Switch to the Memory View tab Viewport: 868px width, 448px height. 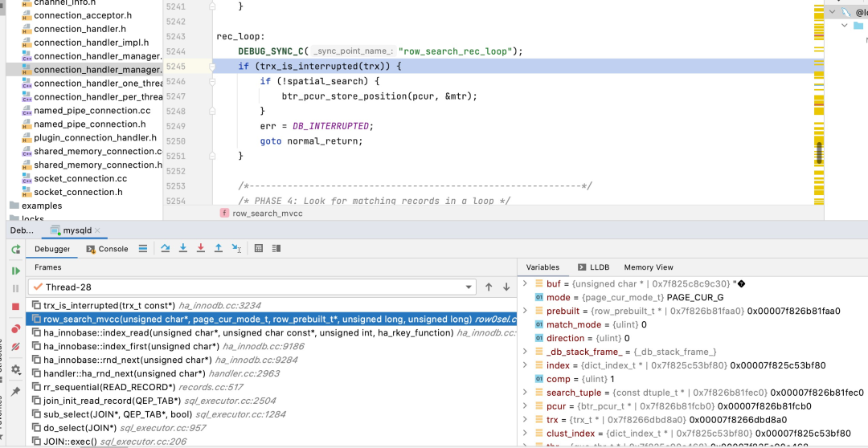(649, 267)
